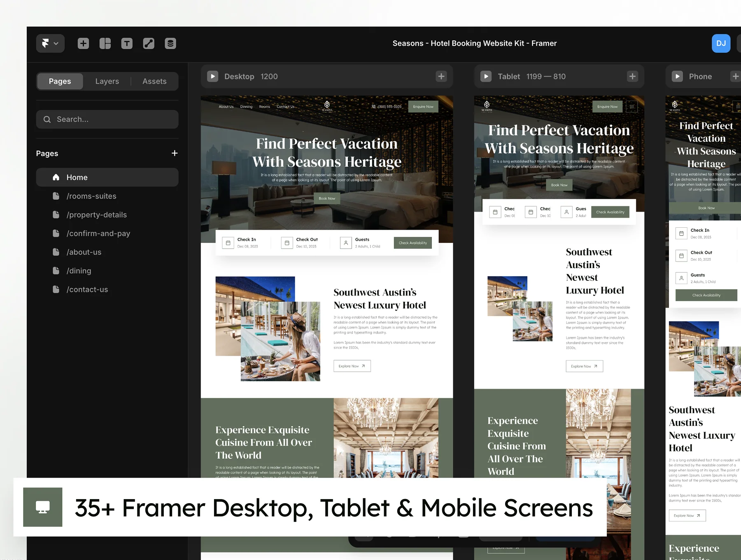
Task: Open the CMS database tool
Action: [170, 43]
